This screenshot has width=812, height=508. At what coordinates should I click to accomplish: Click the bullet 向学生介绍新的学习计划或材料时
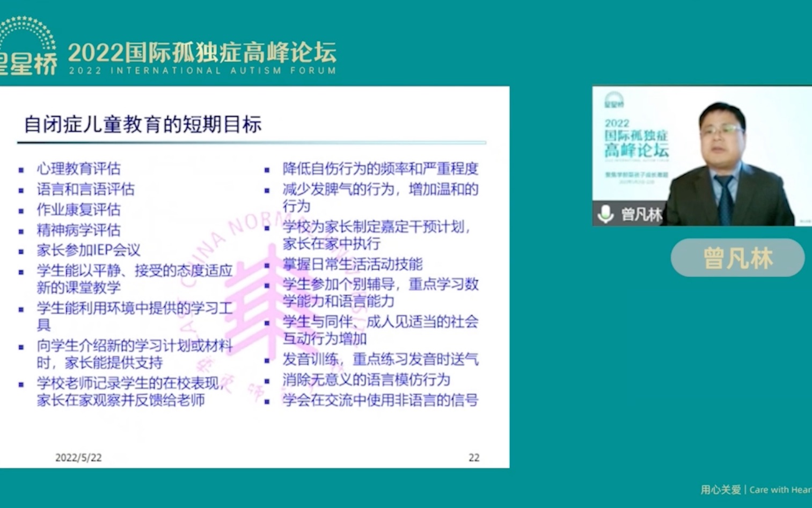pyautogui.click(x=135, y=354)
